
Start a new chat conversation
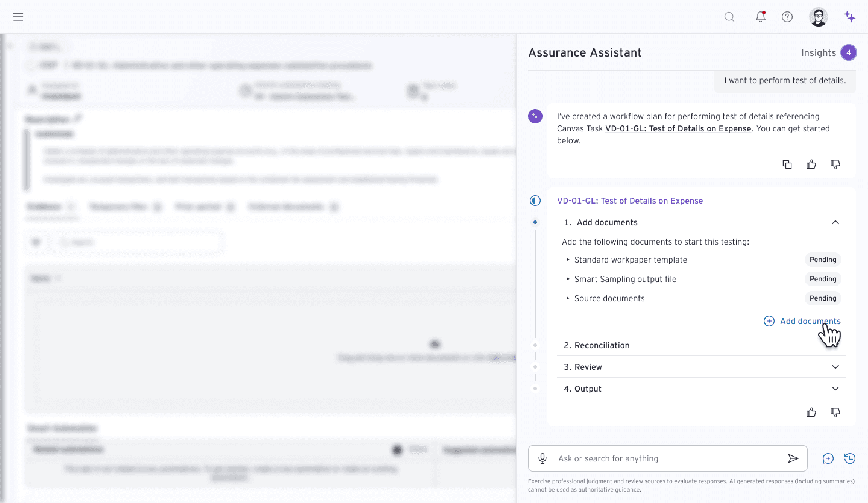(828, 458)
